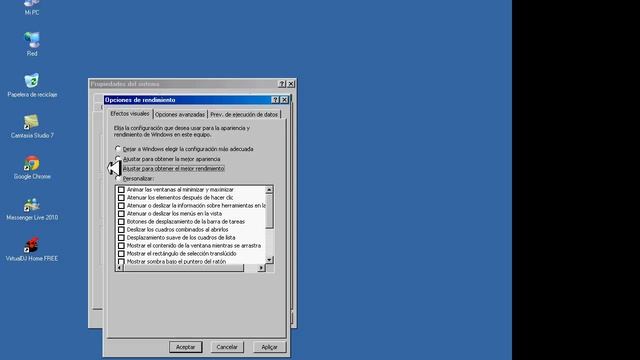Launch VirtualDJ Home FREE shortcut
The height and width of the screenshot is (360, 640).
coord(32,249)
